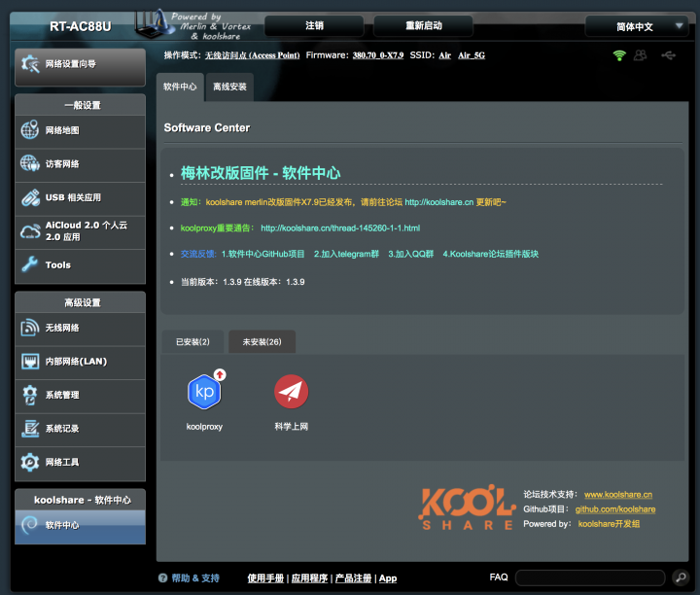Open koolproxy thread-145260 announcement link
The image size is (700, 595).
[340, 228]
